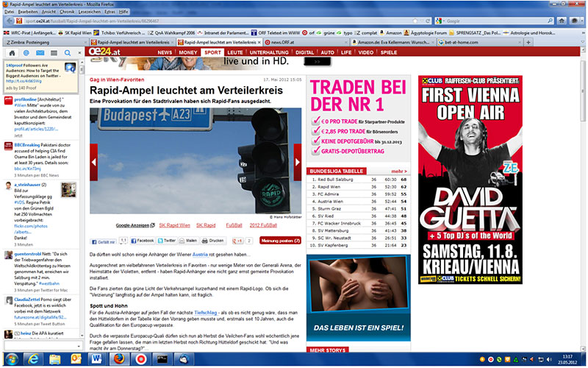The width and height of the screenshot is (588, 368).
Task: Share article via Twitter button
Action: click(x=167, y=241)
